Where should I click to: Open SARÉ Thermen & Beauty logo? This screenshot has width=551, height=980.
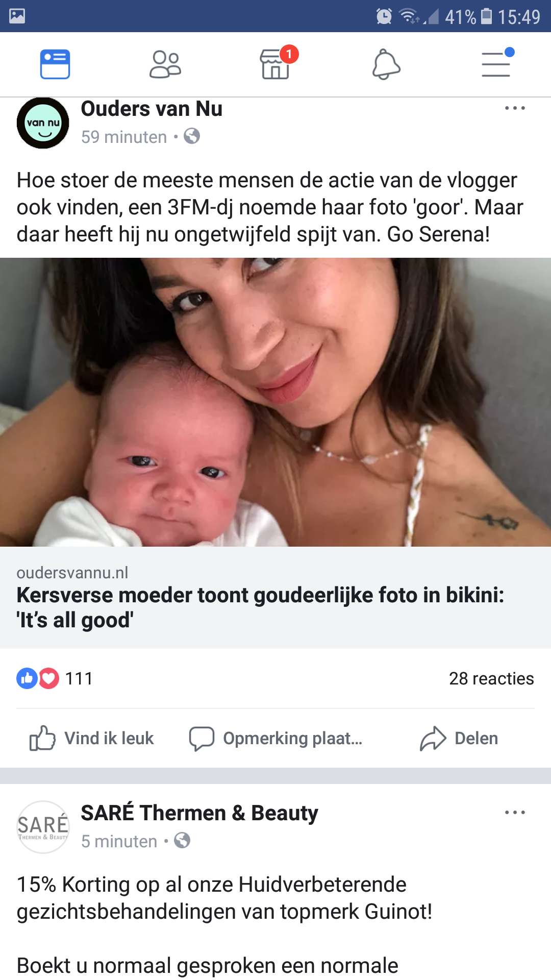click(x=43, y=827)
